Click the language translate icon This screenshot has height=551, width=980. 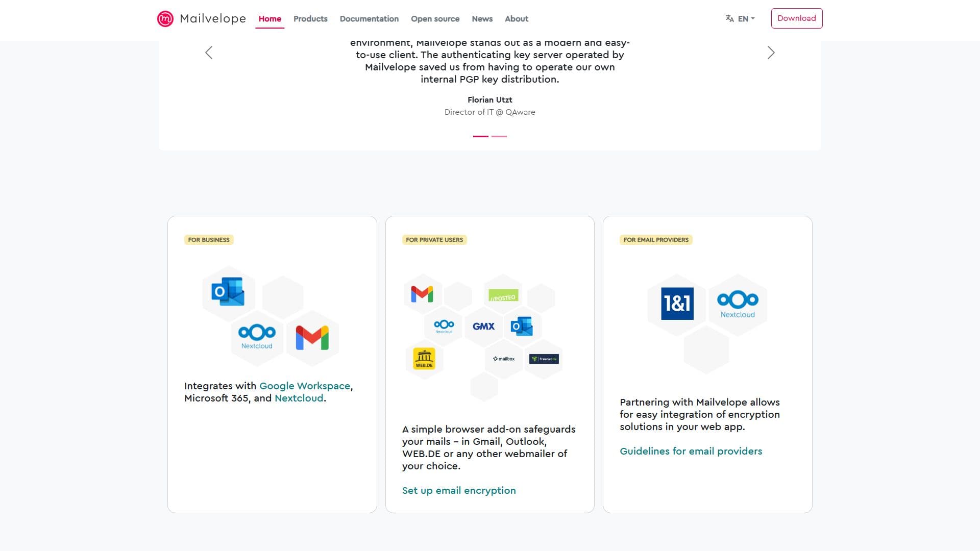(x=729, y=18)
